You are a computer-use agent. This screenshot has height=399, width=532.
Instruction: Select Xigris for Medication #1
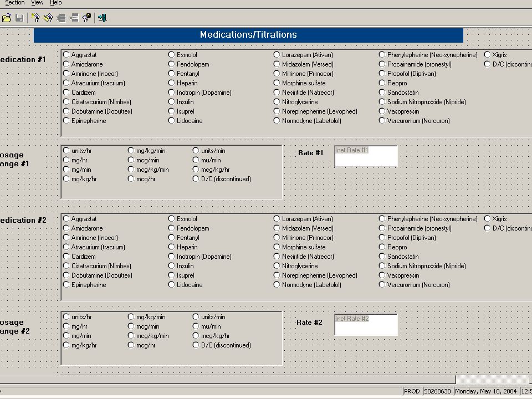tap(487, 55)
